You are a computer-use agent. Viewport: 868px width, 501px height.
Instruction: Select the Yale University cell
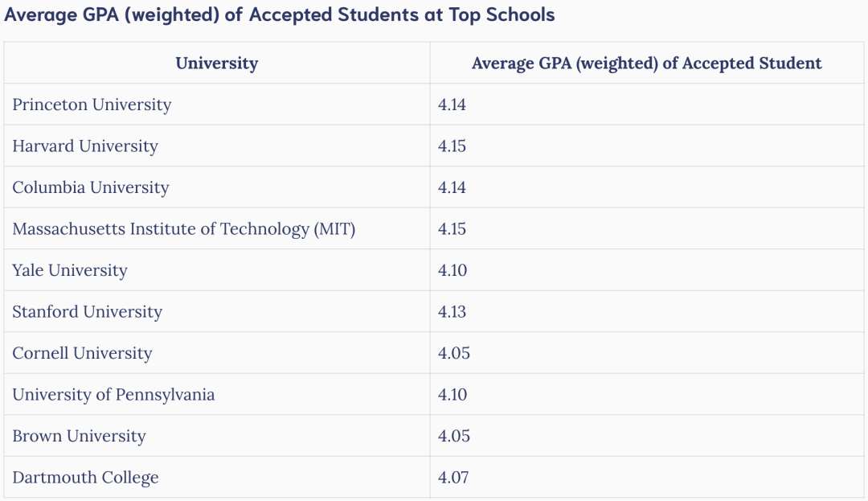(70, 270)
